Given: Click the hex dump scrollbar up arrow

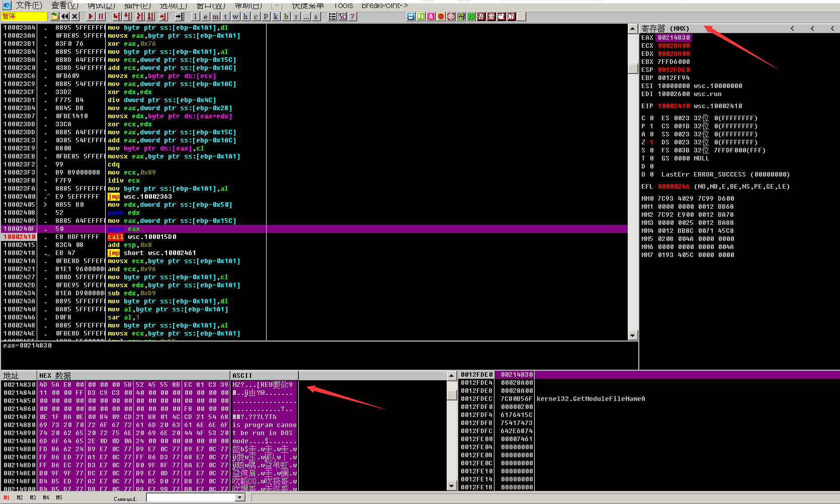Looking at the screenshot, I should click(452, 376).
